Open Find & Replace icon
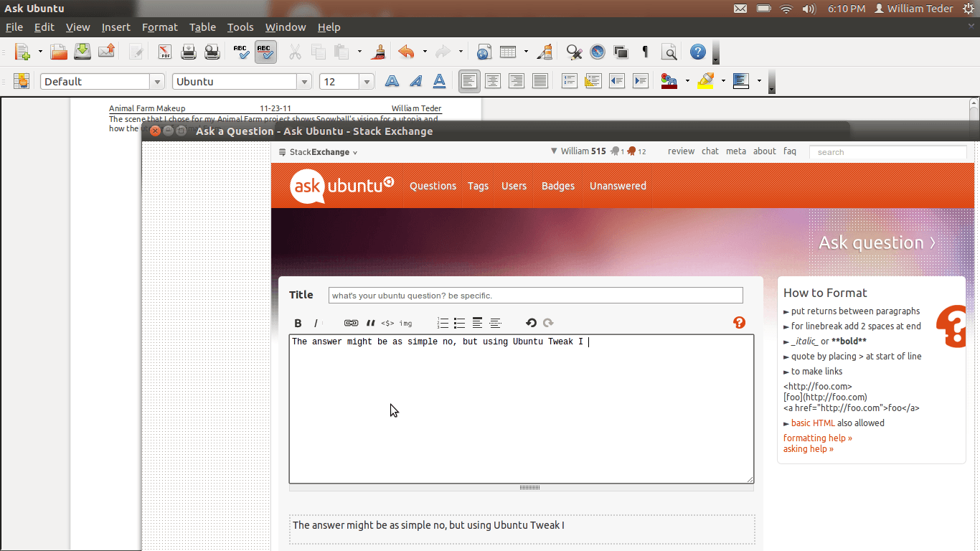Viewport: 980px width, 551px height. (x=574, y=52)
